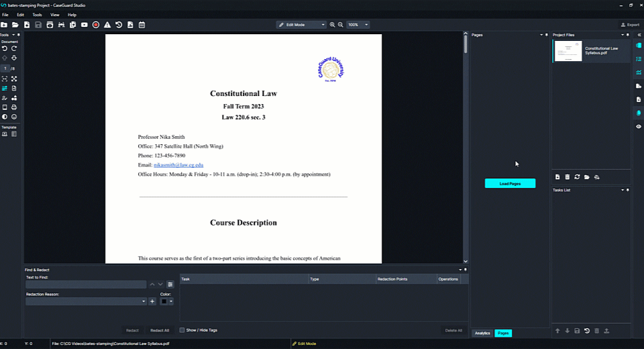Click the warning triangle toolbar icon
The image size is (644, 349).
pyautogui.click(x=107, y=25)
